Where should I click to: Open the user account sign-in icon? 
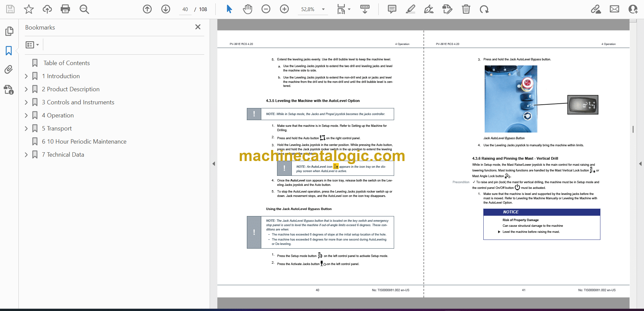click(x=633, y=9)
